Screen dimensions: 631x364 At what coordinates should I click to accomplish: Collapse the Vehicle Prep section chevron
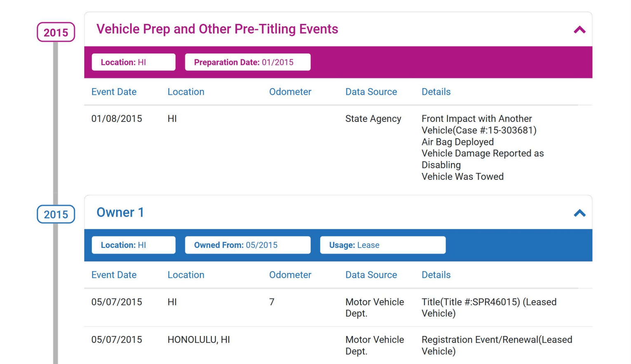pos(579,30)
